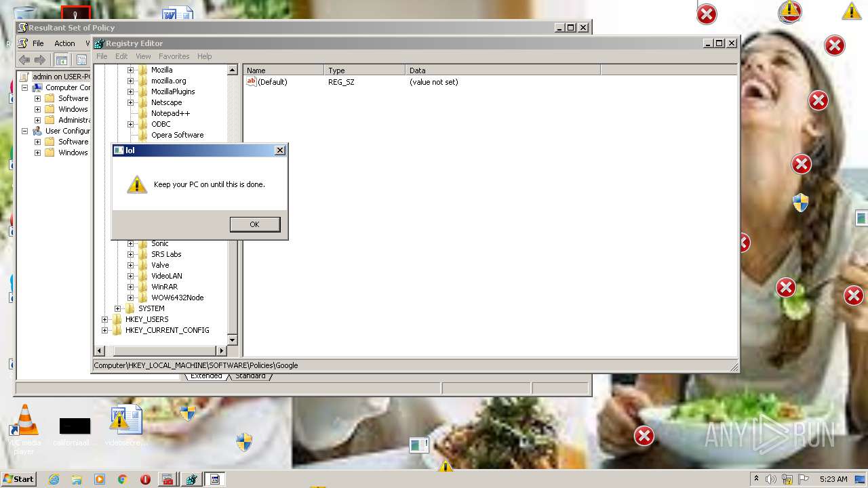Open File menu in Resultant Set of Policy
The image size is (868, 488).
(38, 43)
